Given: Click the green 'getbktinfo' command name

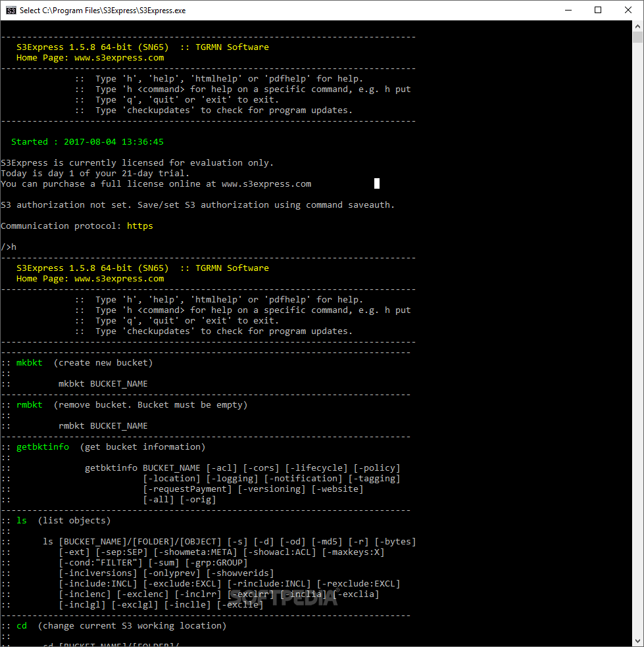Looking at the screenshot, I should click(x=43, y=447).
